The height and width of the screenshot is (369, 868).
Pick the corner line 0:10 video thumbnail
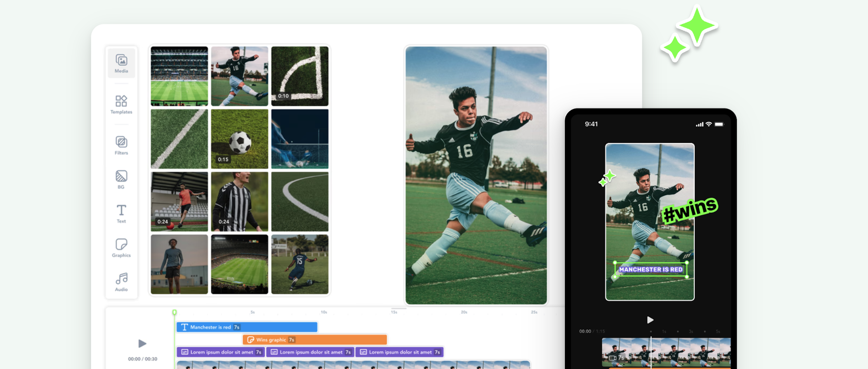[300, 76]
